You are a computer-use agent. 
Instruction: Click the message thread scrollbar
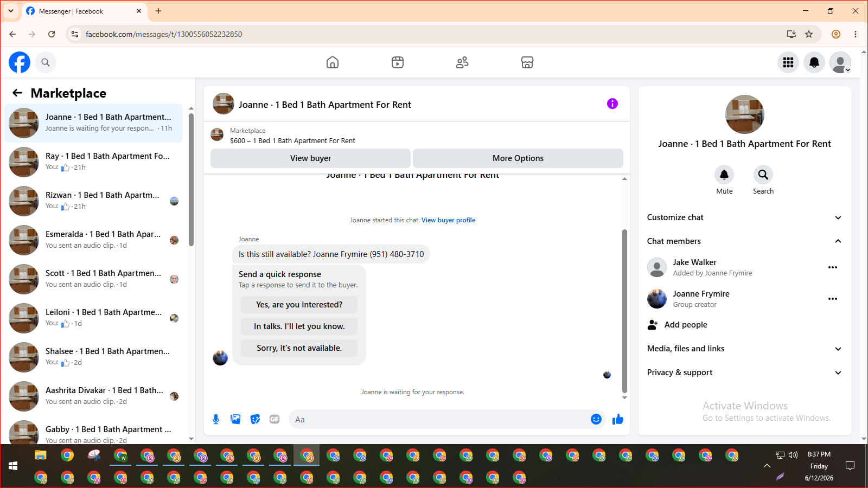(624, 311)
